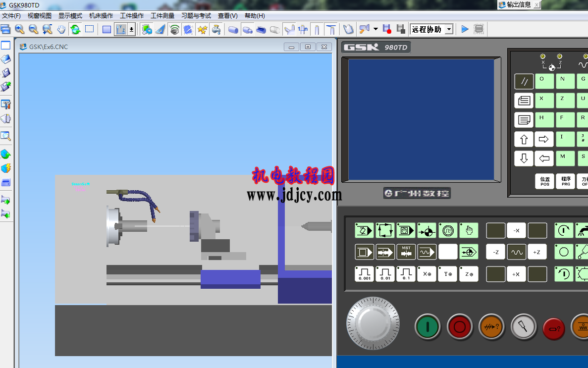Click the +X jog direction key
This screenshot has height=368, width=588.
(x=516, y=274)
